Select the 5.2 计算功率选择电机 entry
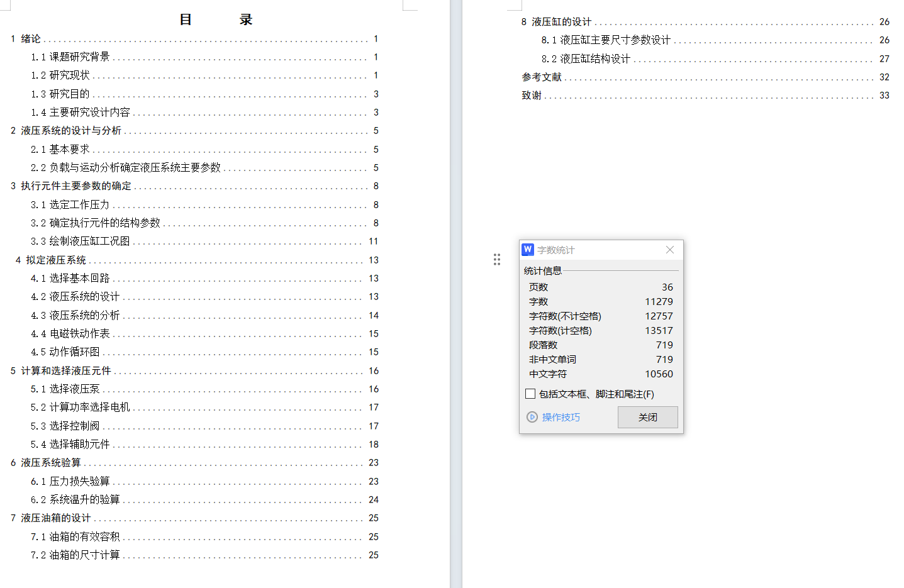Screen dimensions: 904x588 pos(204,407)
